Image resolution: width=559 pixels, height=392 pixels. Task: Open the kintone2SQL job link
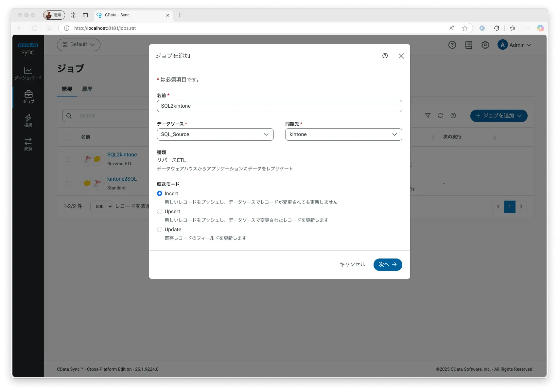pos(122,179)
